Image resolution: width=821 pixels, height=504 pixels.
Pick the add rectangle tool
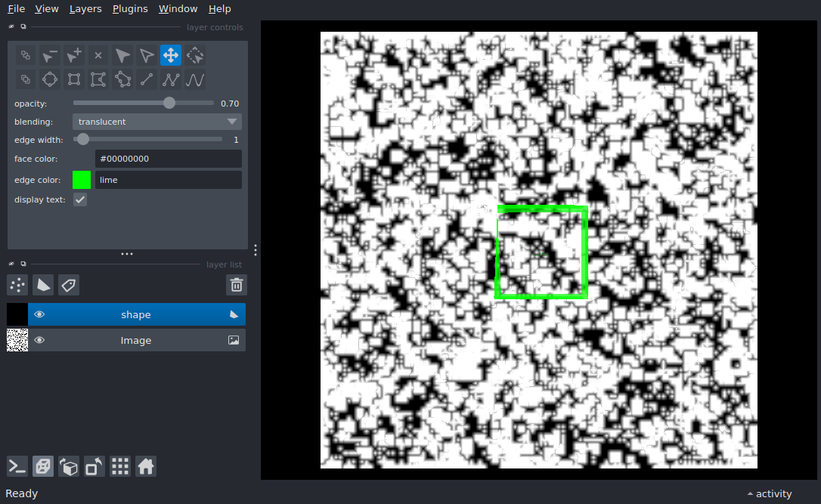click(74, 79)
